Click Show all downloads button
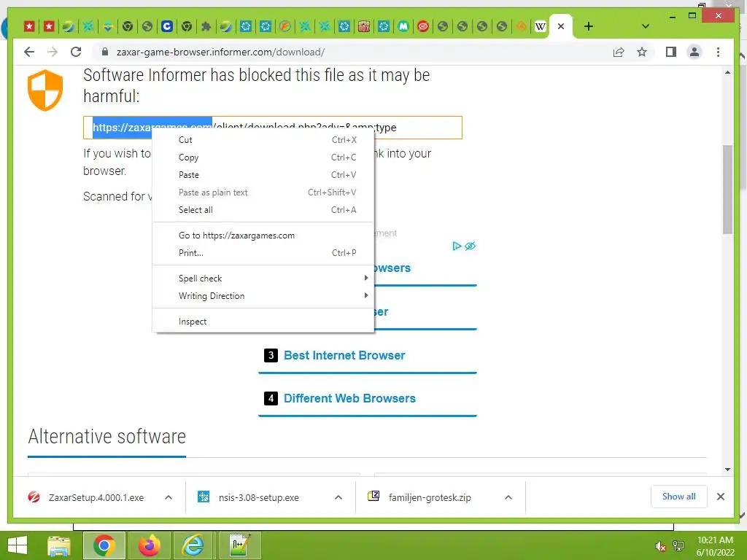Image resolution: width=747 pixels, height=560 pixels. coord(679,497)
